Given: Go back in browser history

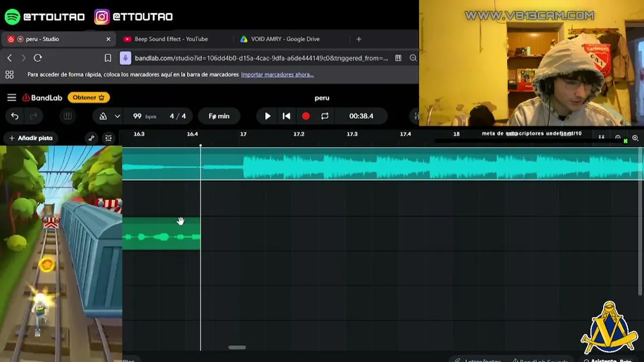Looking at the screenshot, I should click(10, 58).
